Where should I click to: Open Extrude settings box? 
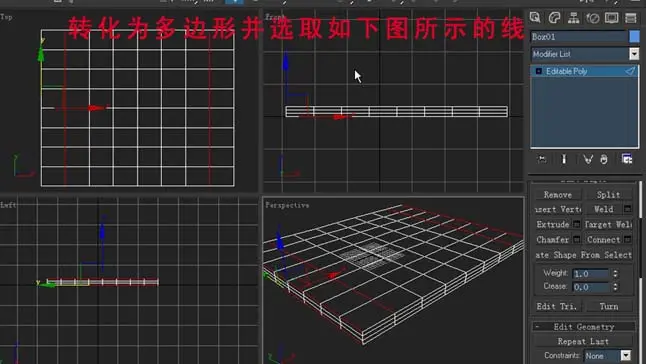[x=577, y=224]
